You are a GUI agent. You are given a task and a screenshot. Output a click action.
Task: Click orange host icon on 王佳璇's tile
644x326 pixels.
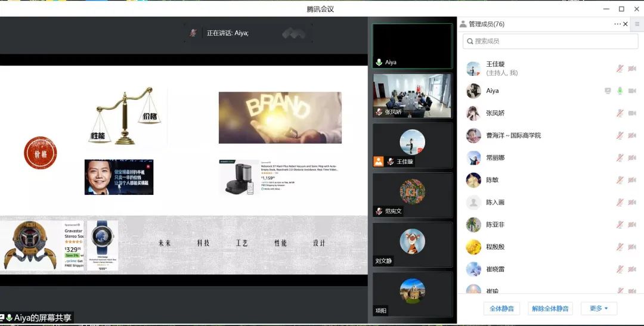378,162
